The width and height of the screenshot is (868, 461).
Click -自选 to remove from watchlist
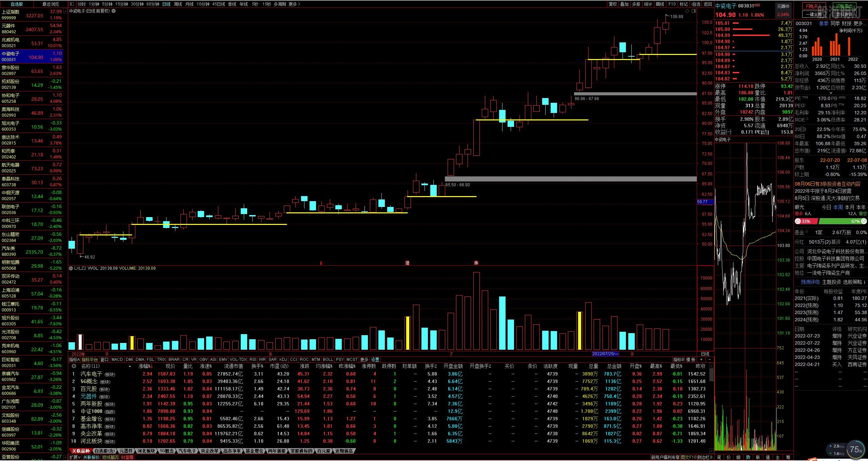tap(696, 4)
